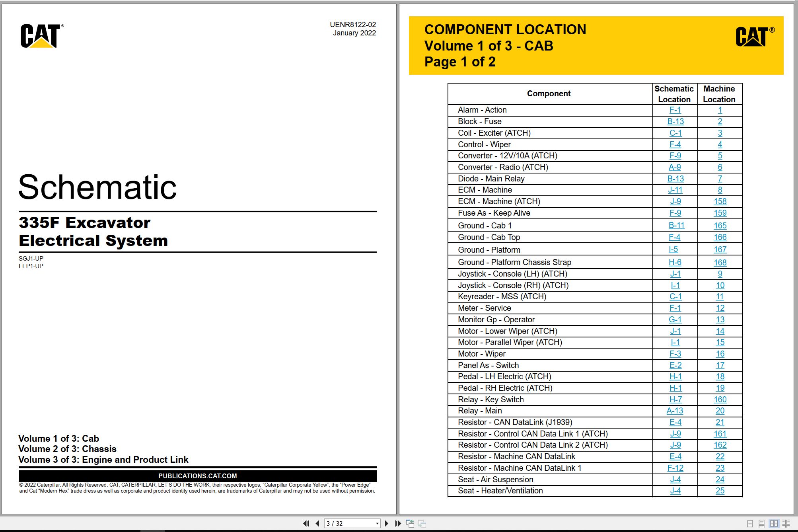Open schematic link F-12 for Machine CAN DataLink 1

675,468
